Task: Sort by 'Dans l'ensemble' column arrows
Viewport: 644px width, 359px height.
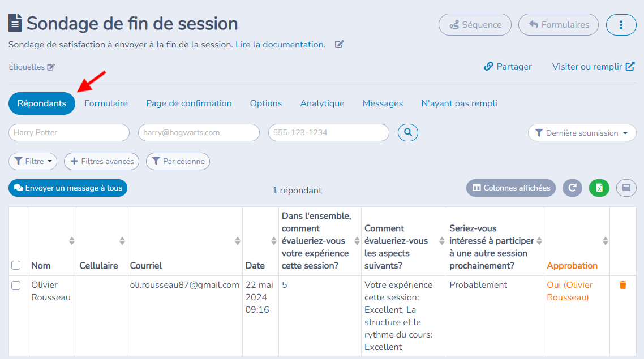Action: pos(357,241)
